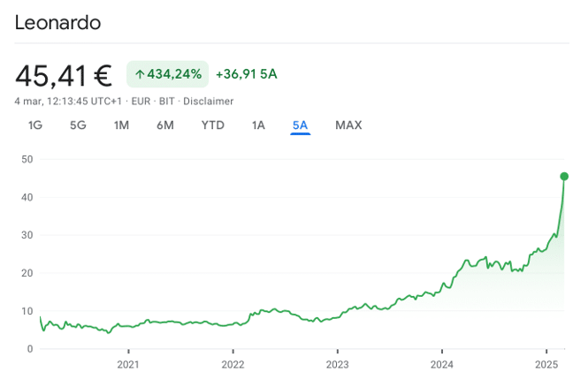Click the 30 y-axis label
Screen dimensions: 588x387
coord(27,235)
